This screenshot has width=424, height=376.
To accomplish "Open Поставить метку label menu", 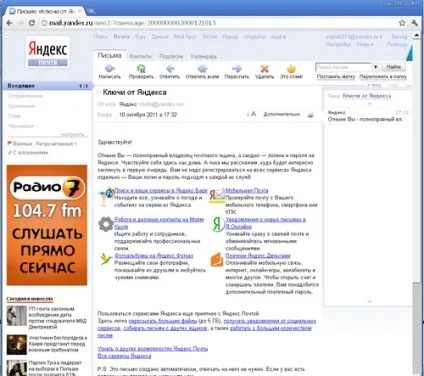I will (336, 77).
